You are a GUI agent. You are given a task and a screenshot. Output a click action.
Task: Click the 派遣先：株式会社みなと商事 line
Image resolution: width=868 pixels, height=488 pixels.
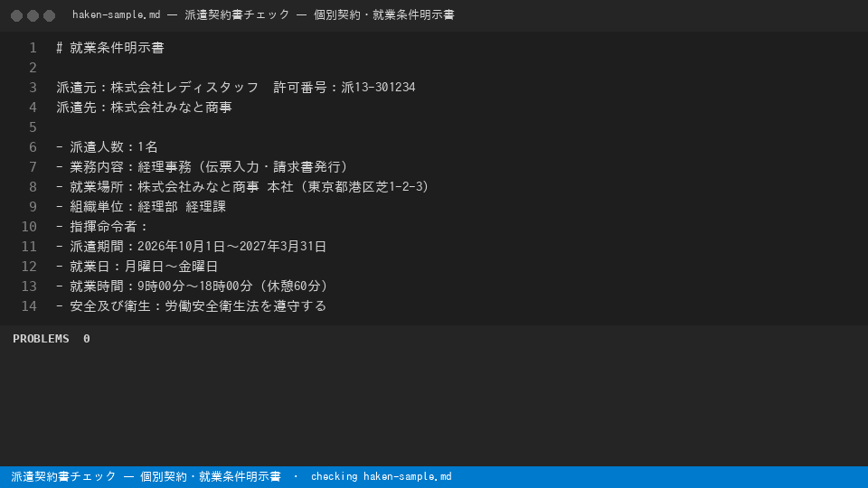click(x=144, y=108)
